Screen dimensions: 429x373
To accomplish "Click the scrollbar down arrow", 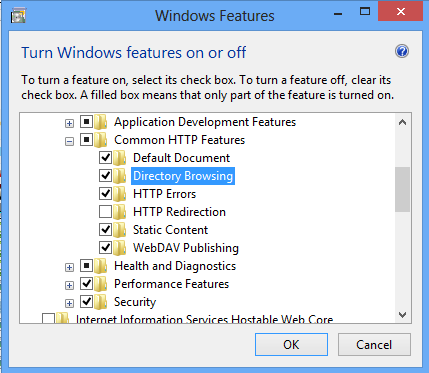I will [x=402, y=315].
